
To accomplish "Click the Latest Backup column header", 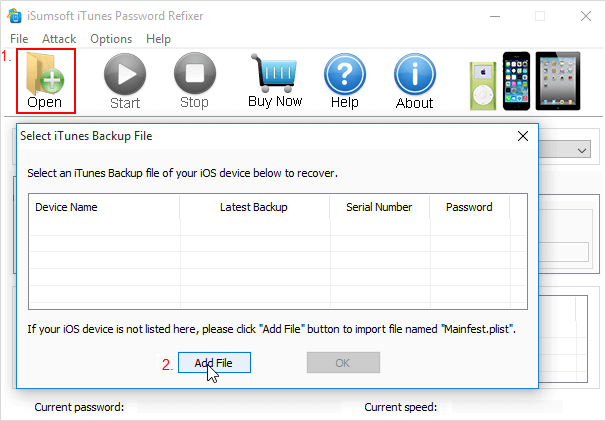I will 254,207.
